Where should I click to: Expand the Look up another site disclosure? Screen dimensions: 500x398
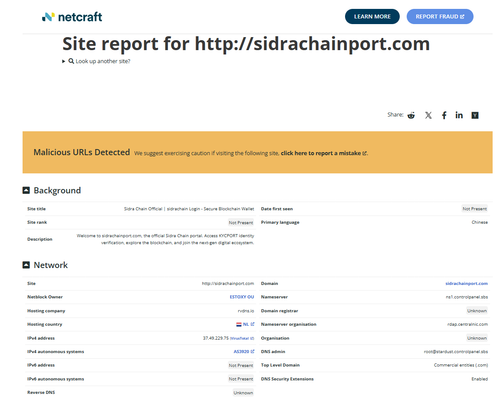[96, 61]
